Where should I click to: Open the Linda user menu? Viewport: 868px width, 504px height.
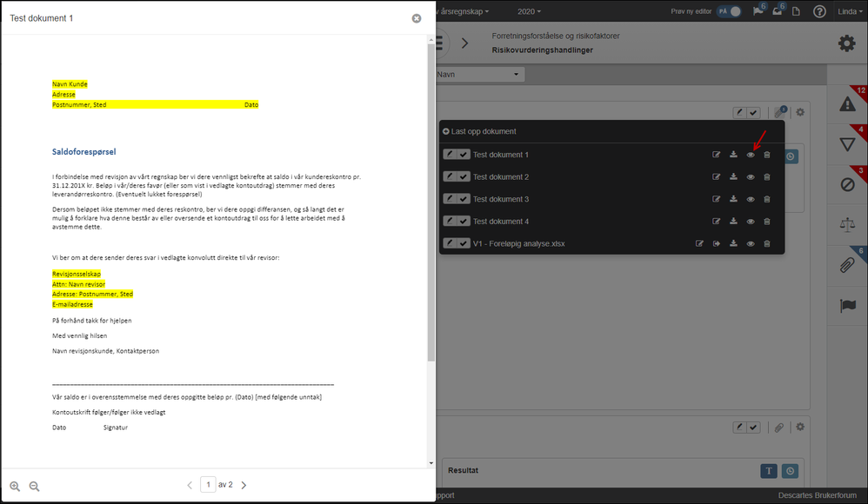[851, 11]
